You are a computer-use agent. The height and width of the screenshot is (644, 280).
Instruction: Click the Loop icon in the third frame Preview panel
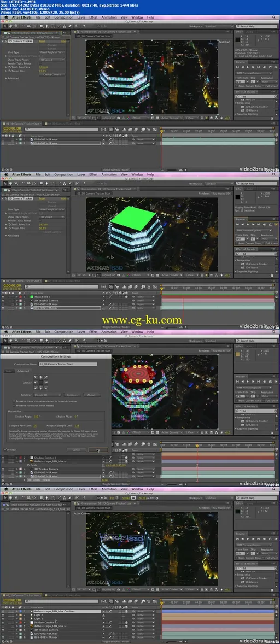(x=270, y=381)
